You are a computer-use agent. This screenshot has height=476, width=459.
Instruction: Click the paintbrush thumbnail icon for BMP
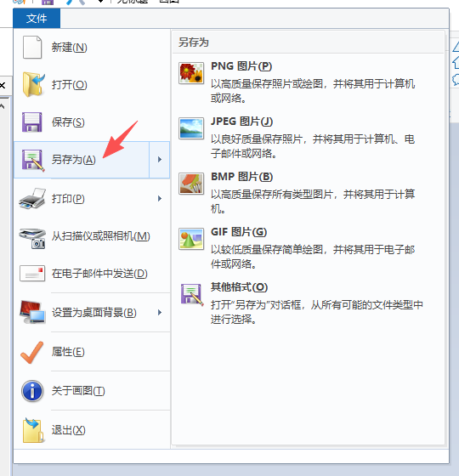point(191,184)
